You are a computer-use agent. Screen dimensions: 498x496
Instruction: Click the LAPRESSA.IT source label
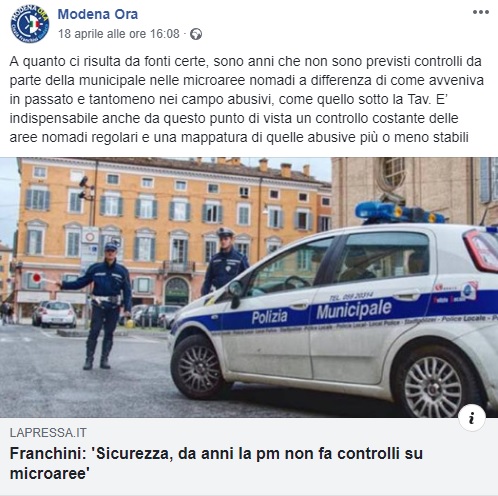(x=48, y=433)
